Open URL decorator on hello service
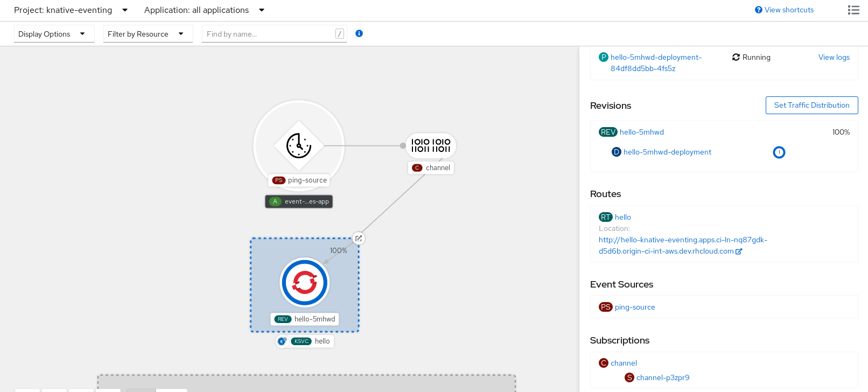 click(359, 239)
